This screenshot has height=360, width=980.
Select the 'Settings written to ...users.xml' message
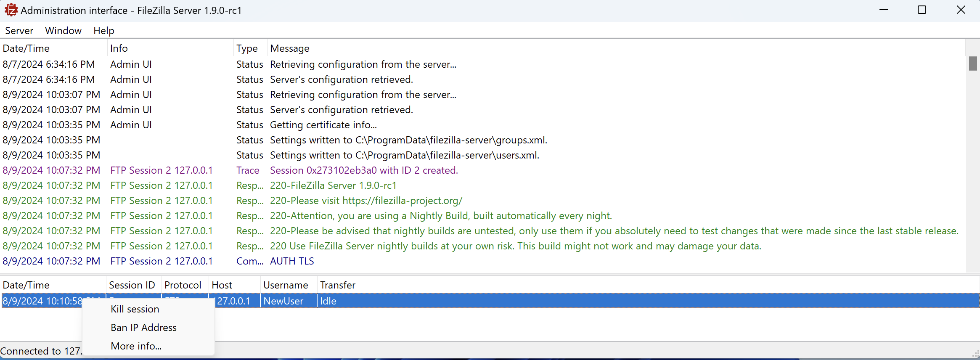coord(405,155)
